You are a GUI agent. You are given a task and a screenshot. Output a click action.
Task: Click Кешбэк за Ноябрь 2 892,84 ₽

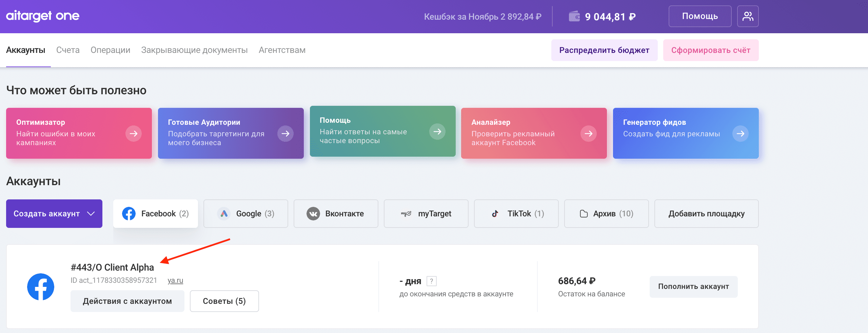click(483, 17)
